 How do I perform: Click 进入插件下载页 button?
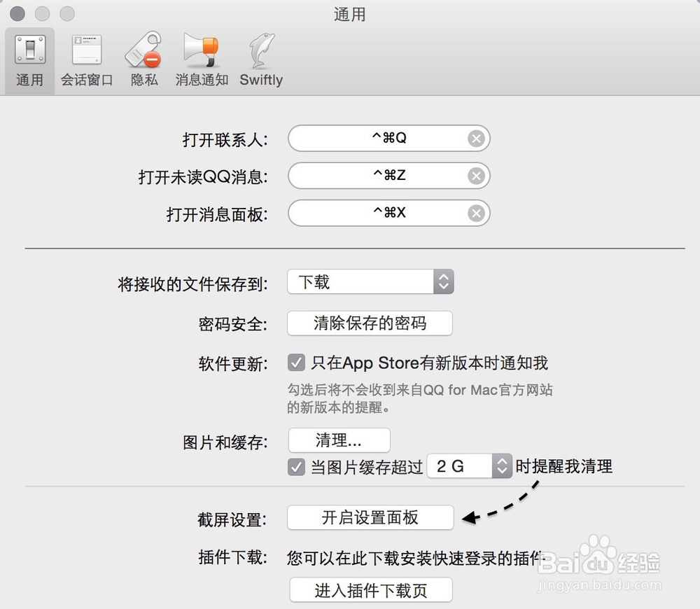[371, 590]
